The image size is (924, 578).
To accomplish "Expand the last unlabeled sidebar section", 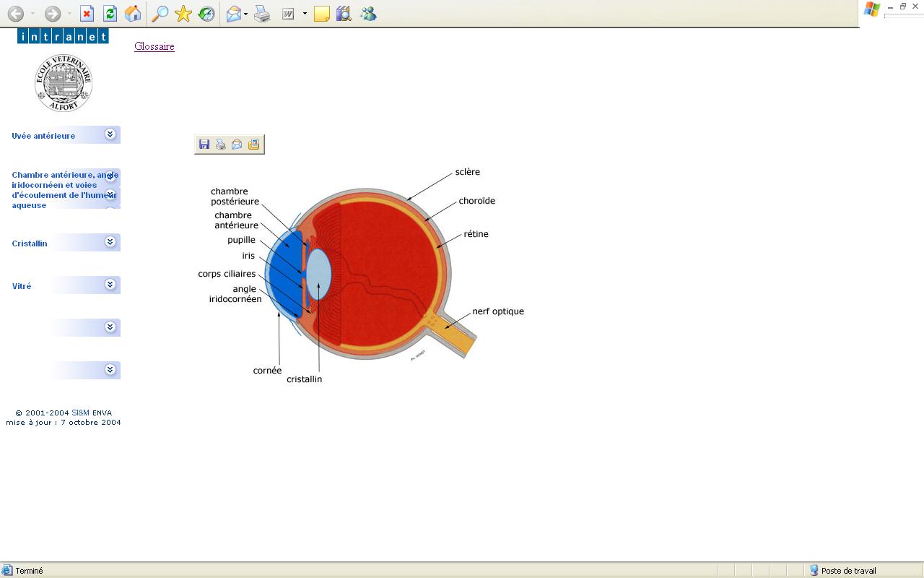I will click(x=110, y=370).
